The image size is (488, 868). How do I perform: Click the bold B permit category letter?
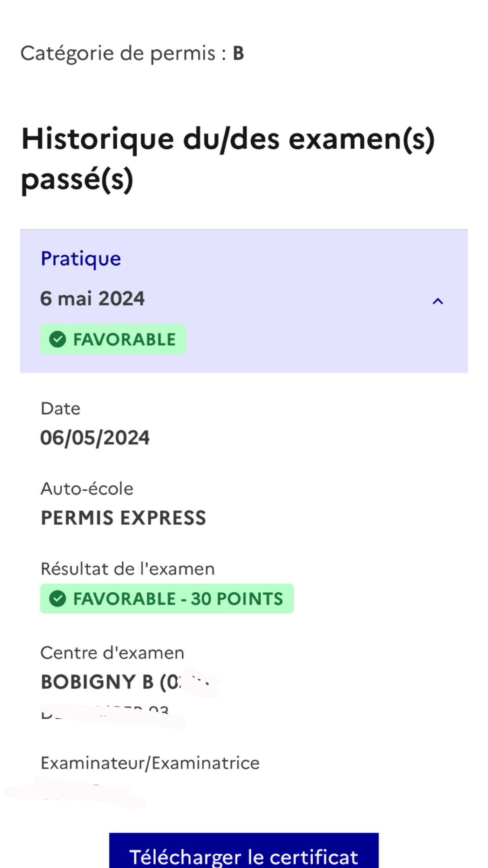238,53
